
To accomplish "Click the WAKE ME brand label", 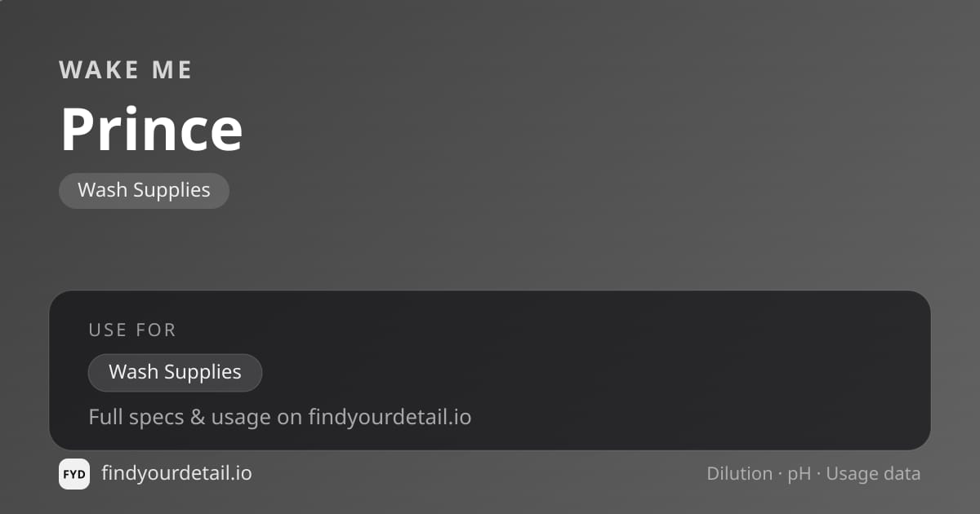I will pos(126,70).
